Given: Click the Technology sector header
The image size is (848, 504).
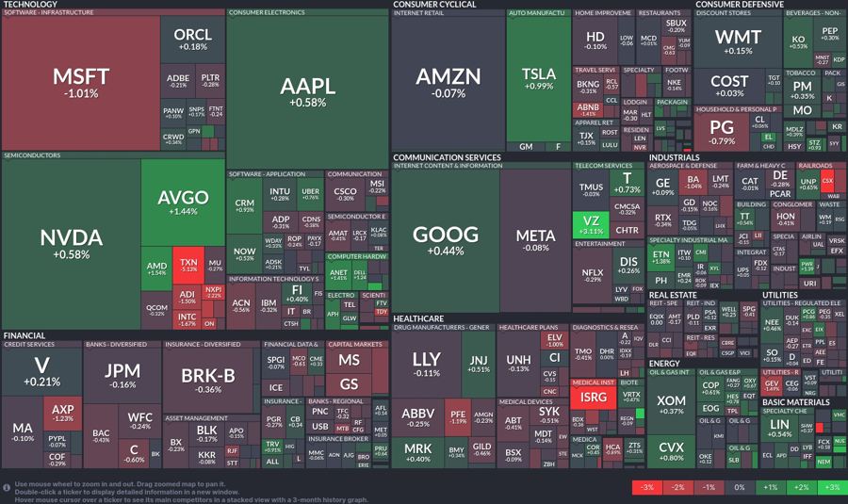Looking at the screenshot, I should (x=30, y=5).
